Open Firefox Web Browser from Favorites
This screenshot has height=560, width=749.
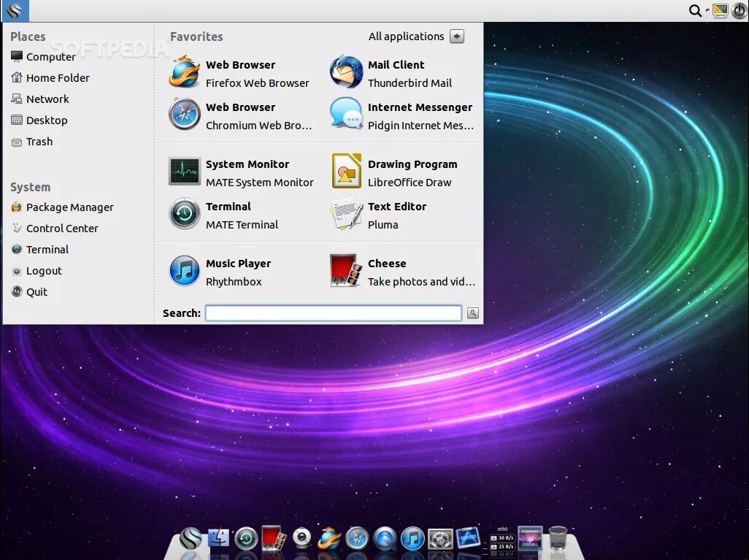coord(240,73)
